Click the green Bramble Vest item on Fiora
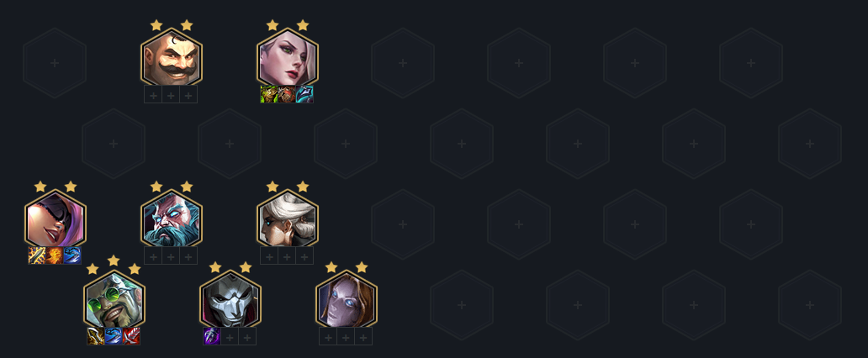This screenshot has width=868, height=358. tap(269, 94)
